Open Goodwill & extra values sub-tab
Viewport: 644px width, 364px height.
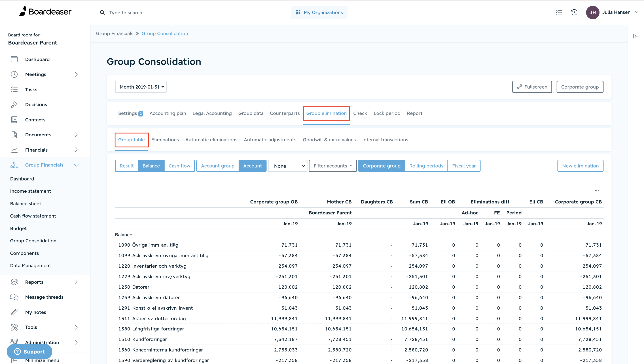coord(329,140)
